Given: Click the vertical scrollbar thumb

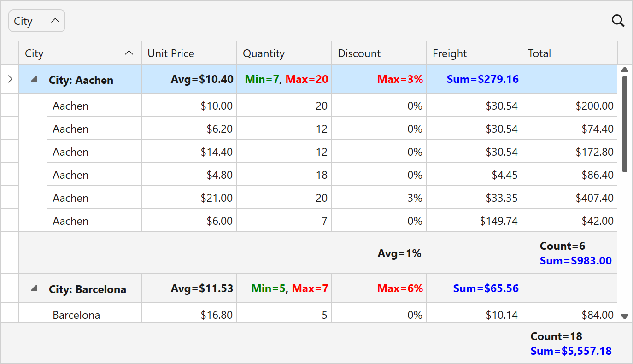Looking at the screenshot, I should [625, 124].
